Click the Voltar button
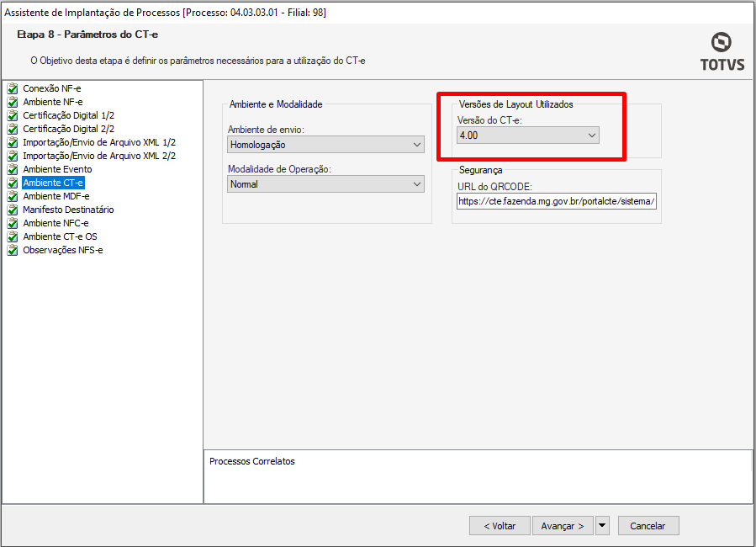Image resolution: width=756 pixels, height=547 pixels. point(500,526)
